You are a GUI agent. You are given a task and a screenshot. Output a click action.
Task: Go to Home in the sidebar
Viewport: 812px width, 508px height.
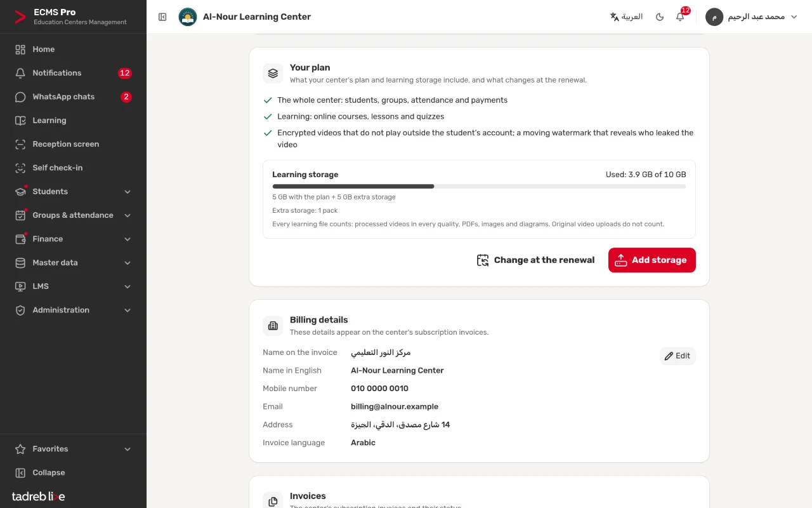pos(73,50)
